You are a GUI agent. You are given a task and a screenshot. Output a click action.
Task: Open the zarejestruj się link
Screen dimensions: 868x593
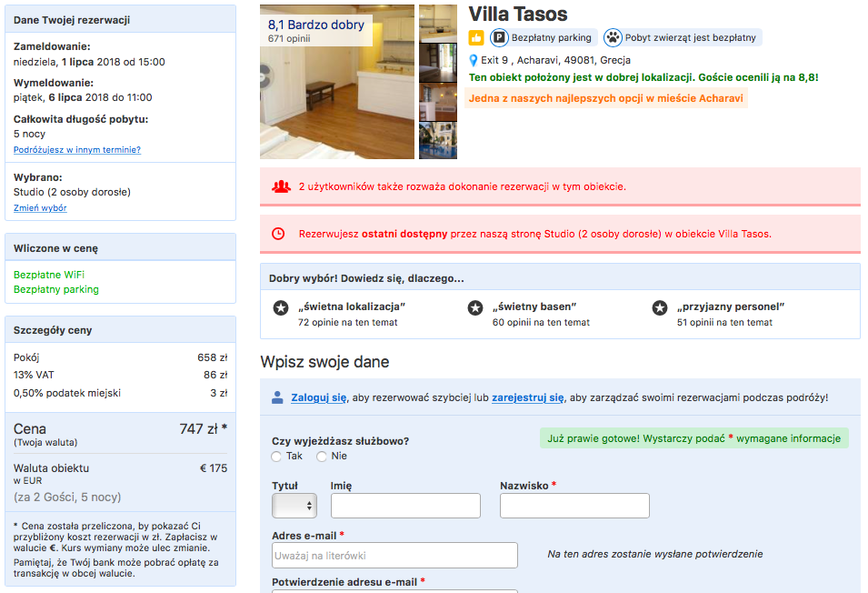tap(528, 397)
